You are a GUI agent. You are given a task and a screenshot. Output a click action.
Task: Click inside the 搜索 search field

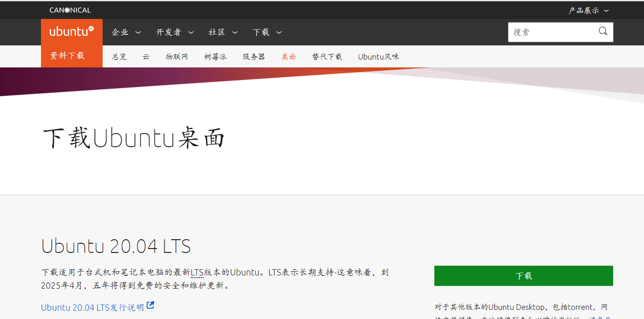551,31
